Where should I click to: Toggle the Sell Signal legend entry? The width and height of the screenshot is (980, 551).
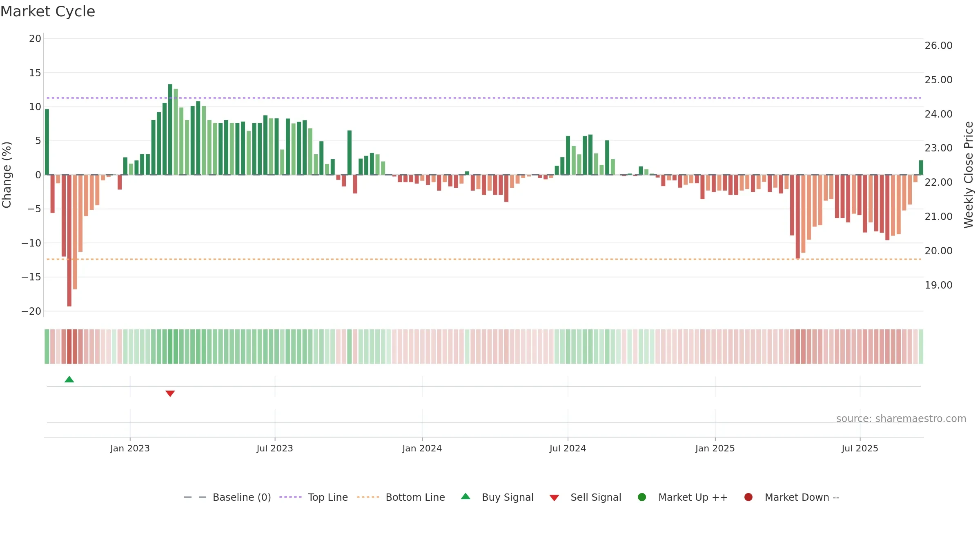coord(585,497)
